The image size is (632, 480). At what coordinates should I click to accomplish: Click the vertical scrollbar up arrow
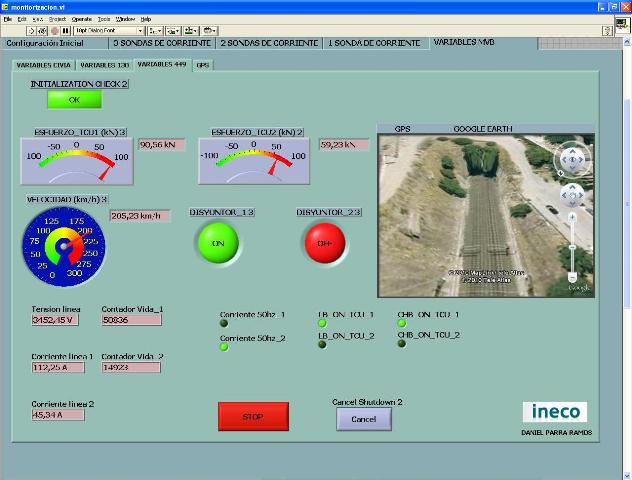click(627, 42)
